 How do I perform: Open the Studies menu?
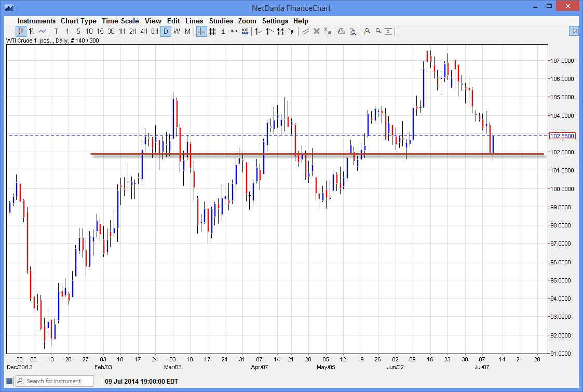tap(221, 21)
